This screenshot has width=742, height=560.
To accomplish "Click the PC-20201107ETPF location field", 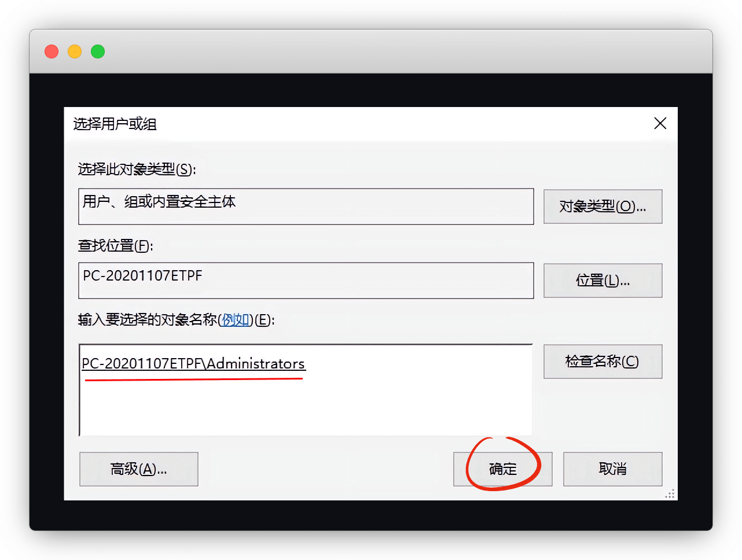I will click(306, 281).
